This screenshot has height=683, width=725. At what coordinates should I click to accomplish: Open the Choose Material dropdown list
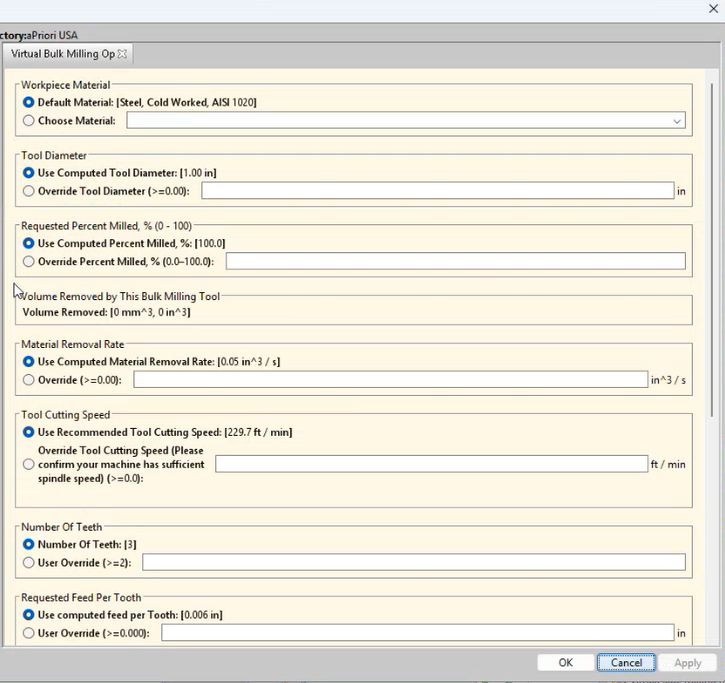pos(677,121)
